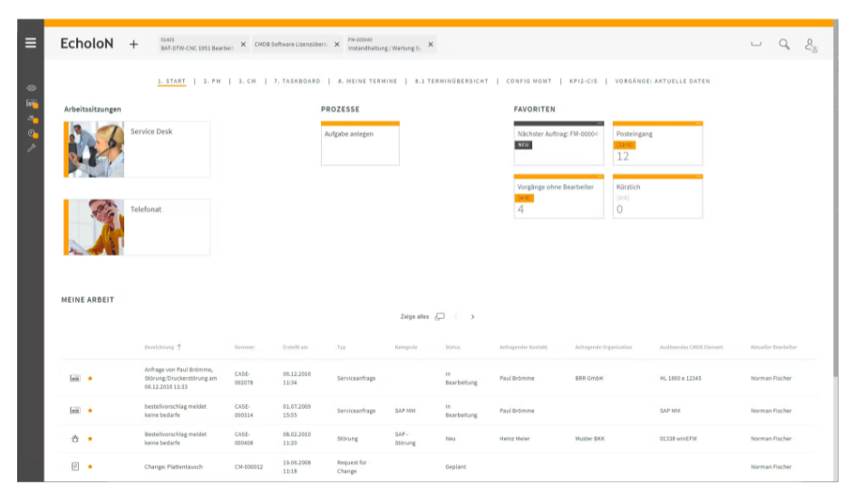
Task: Toggle favorite star on CASE-000314 row
Action: tap(90, 411)
